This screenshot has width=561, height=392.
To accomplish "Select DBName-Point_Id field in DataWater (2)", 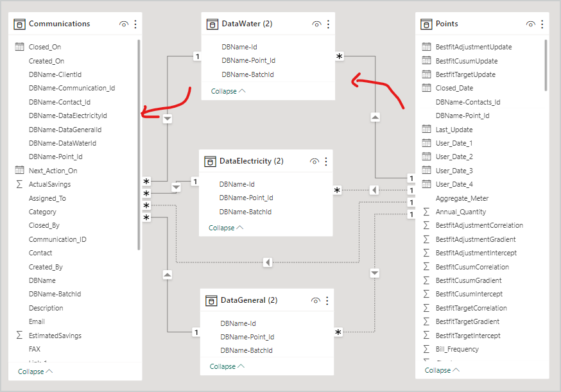I will click(248, 60).
